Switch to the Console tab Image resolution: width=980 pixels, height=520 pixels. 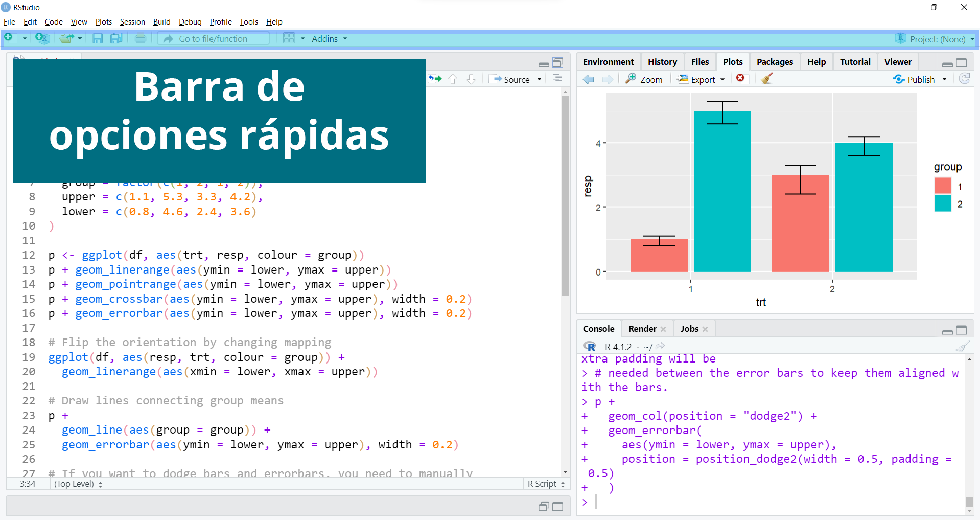[x=598, y=329]
